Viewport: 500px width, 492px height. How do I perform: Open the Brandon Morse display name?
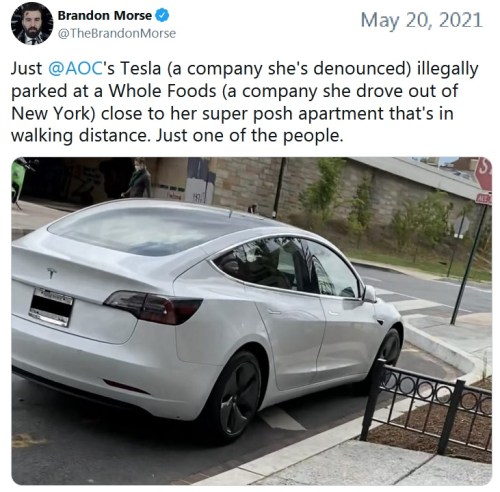tap(105, 15)
